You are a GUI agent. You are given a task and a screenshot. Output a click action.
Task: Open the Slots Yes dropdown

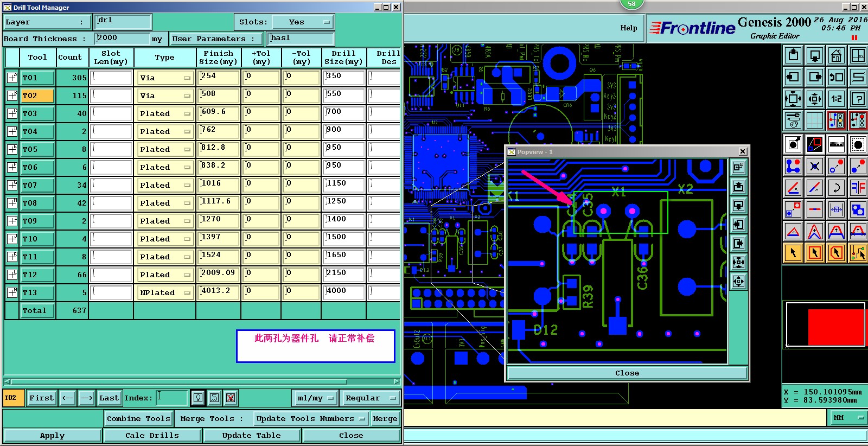[x=302, y=22]
